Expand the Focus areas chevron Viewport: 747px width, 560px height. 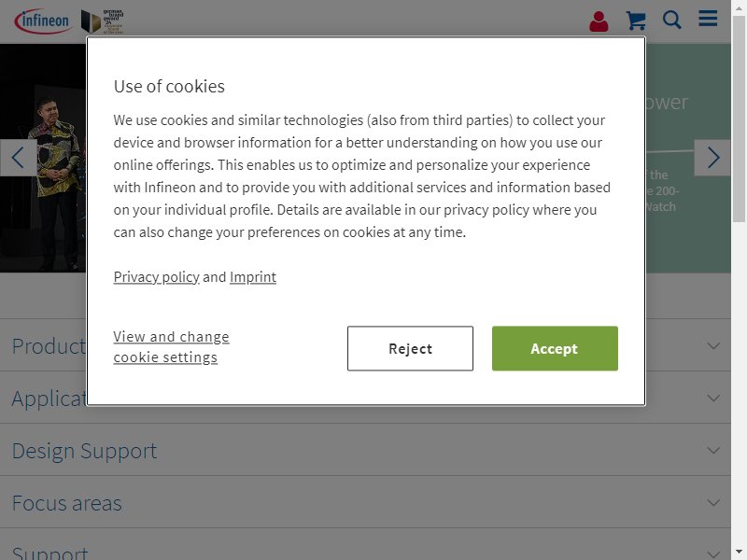(713, 502)
